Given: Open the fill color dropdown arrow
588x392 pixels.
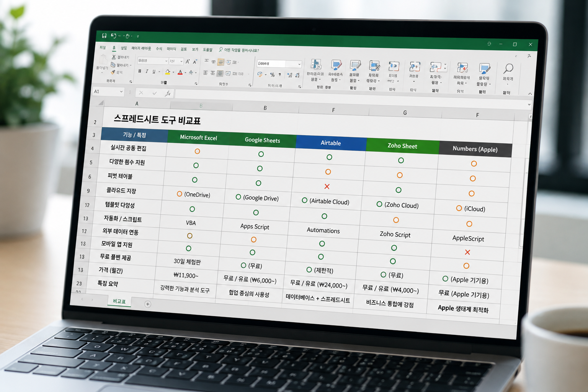Looking at the screenshot, I should [x=173, y=72].
